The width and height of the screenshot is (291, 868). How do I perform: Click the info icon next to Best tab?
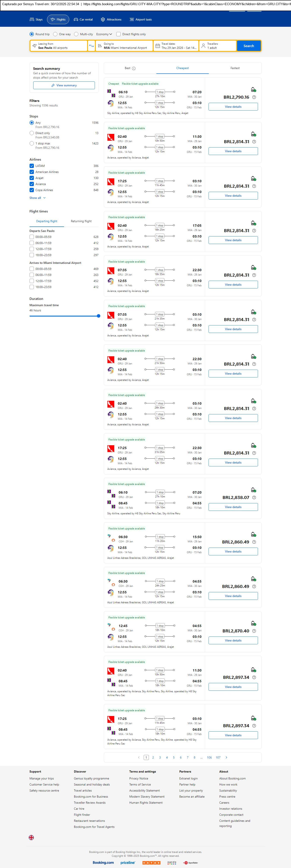point(134,68)
